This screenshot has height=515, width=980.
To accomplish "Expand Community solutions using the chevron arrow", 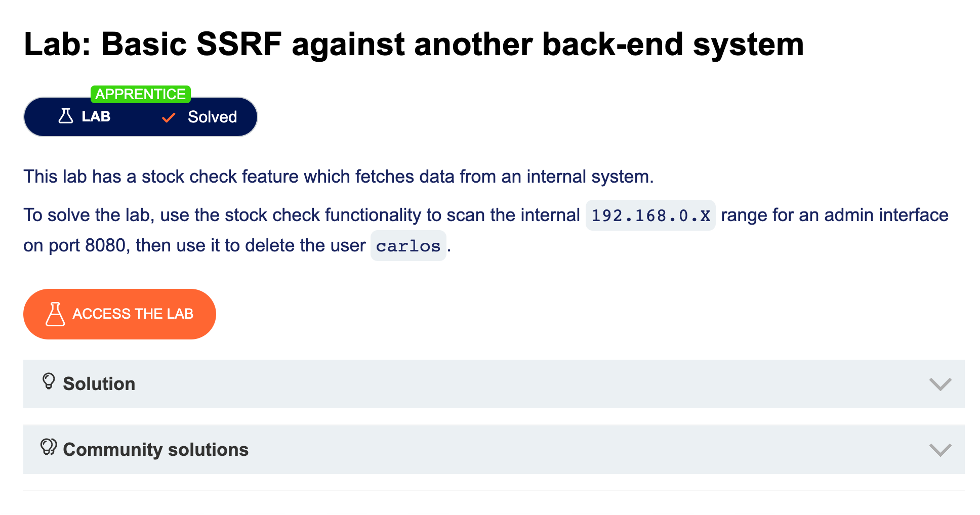I will [940, 450].
